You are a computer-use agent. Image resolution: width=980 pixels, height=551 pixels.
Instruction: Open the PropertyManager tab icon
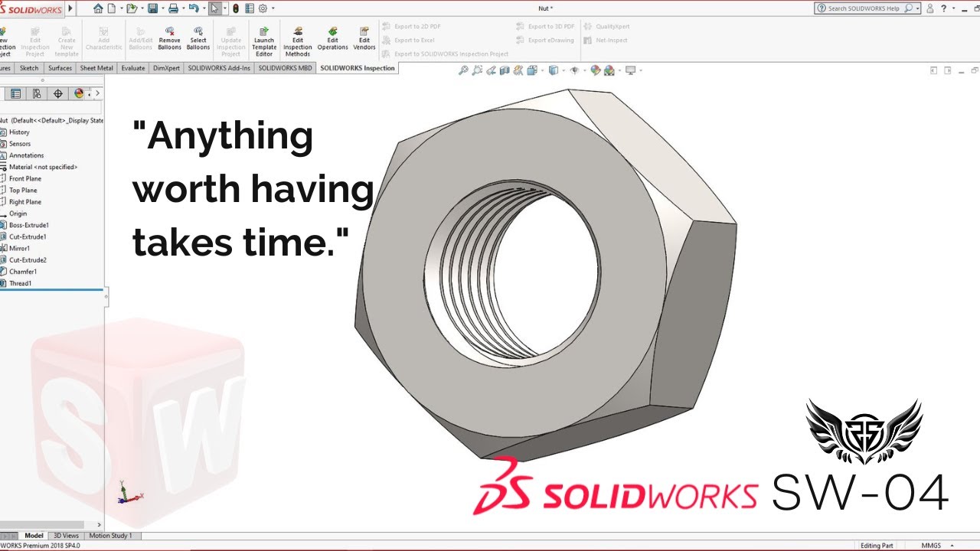(15, 93)
